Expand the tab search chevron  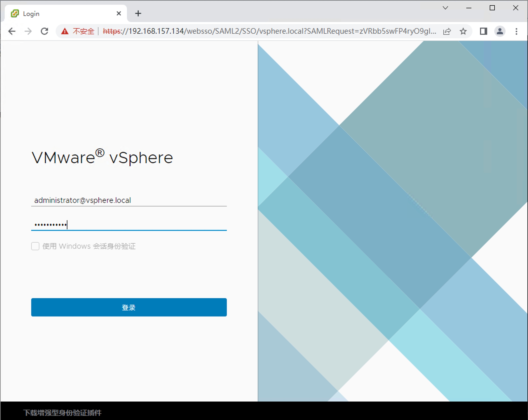(445, 8)
